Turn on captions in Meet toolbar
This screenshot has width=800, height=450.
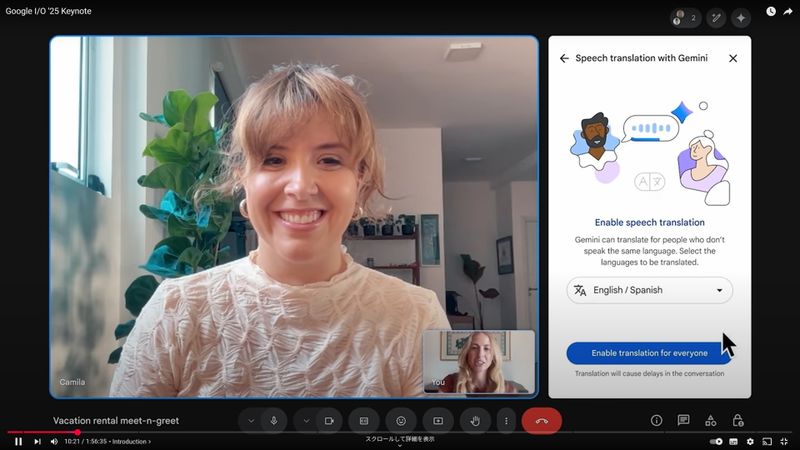(x=364, y=421)
